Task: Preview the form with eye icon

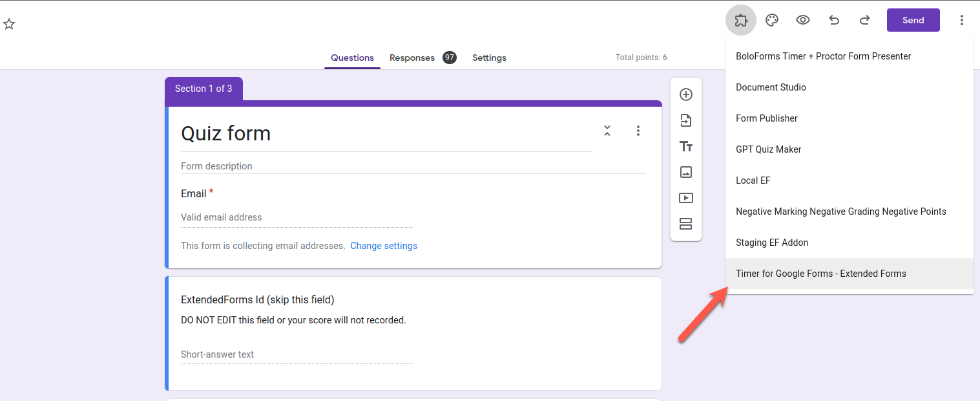Action: (803, 20)
